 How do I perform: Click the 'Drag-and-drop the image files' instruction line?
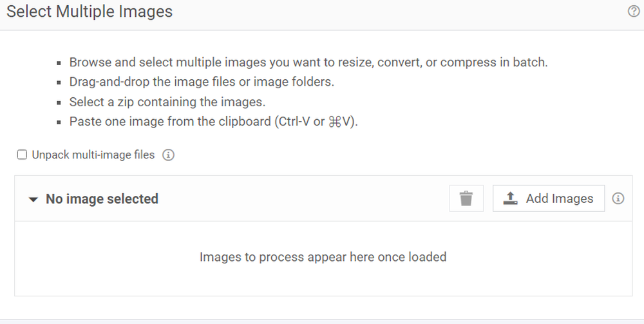coord(202,82)
